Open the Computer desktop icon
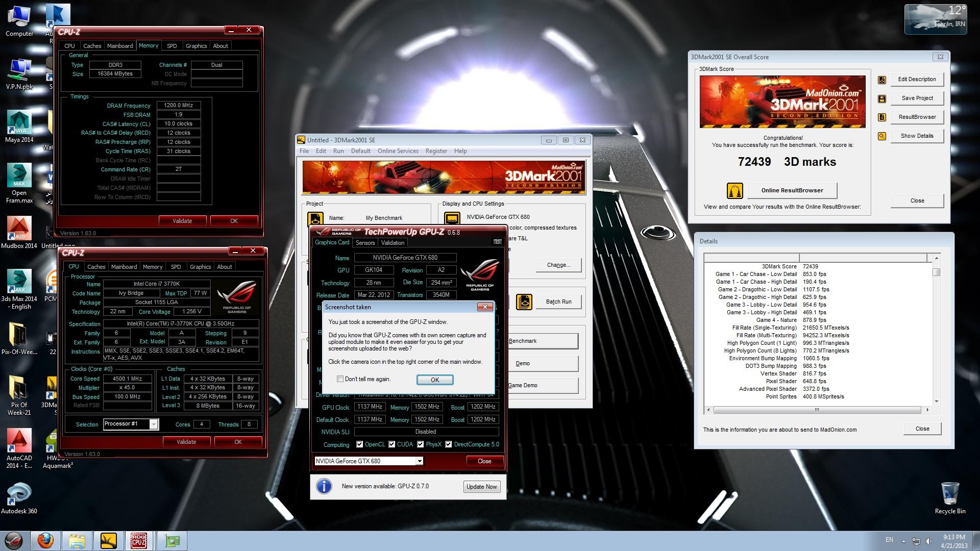The image size is (980, 551). [x=19, y=21]
